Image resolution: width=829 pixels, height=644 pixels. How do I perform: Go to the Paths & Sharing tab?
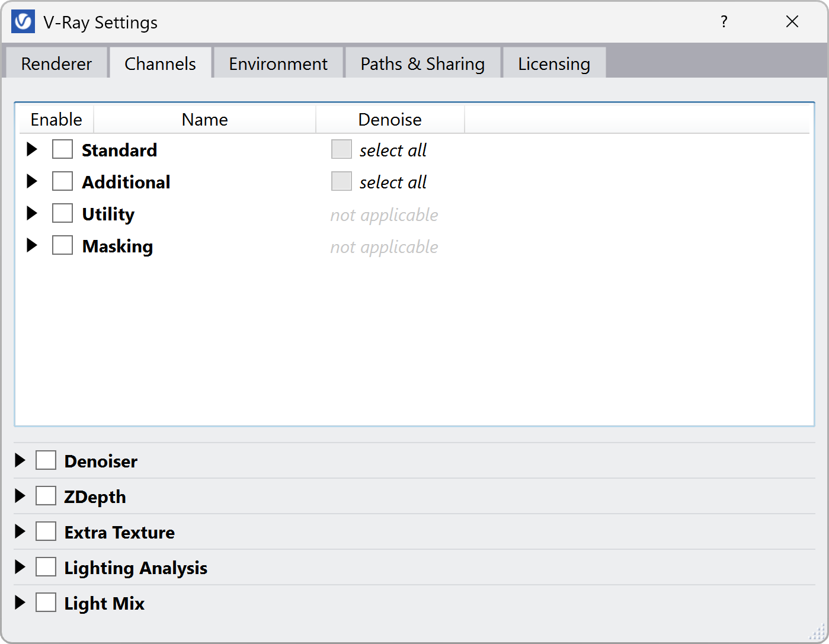(x=422, y=63)
